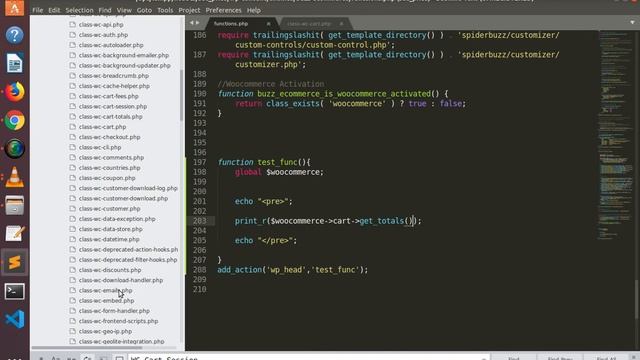640x360 pixels.
Task: Open the tab list dropdown arrow
Action: (x=632, y=22)
